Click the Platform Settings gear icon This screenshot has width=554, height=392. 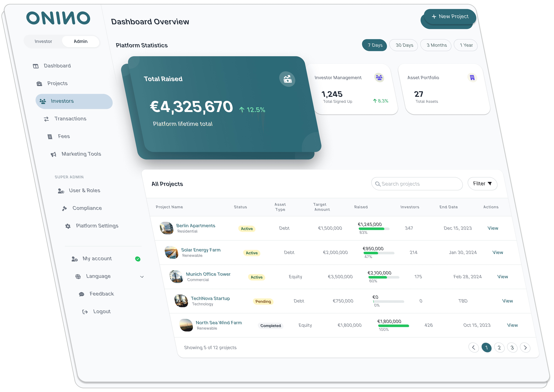68,226
